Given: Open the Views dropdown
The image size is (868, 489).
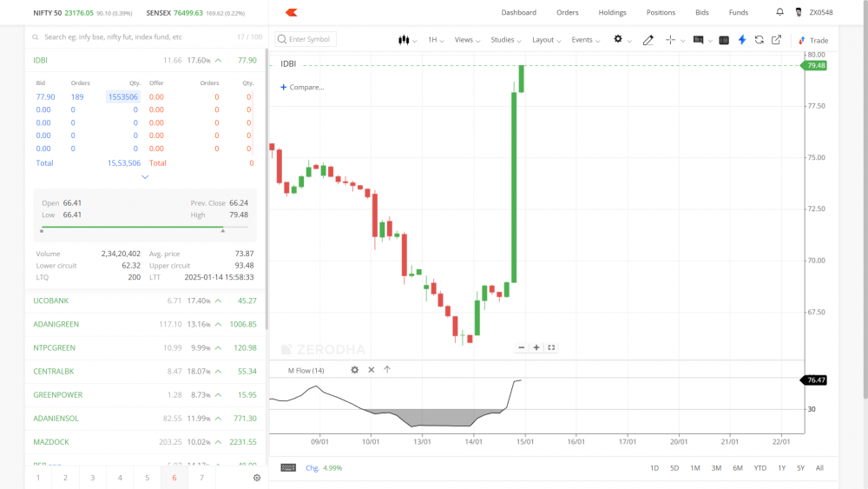Looking at the screenshot, I should [467, 40].
